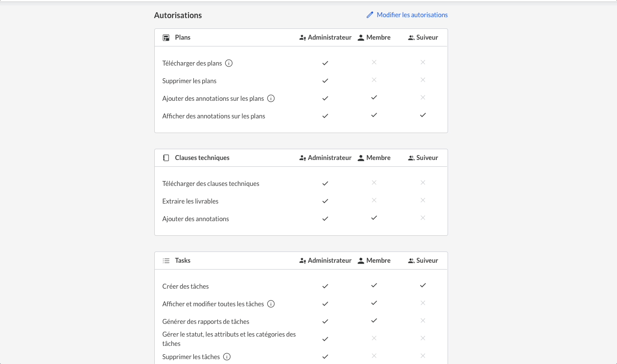Image resolution: width=617 pixels, height=364 pixels.
Task: Click Administrateur icon in Tasks header
Action: [303, 261]
